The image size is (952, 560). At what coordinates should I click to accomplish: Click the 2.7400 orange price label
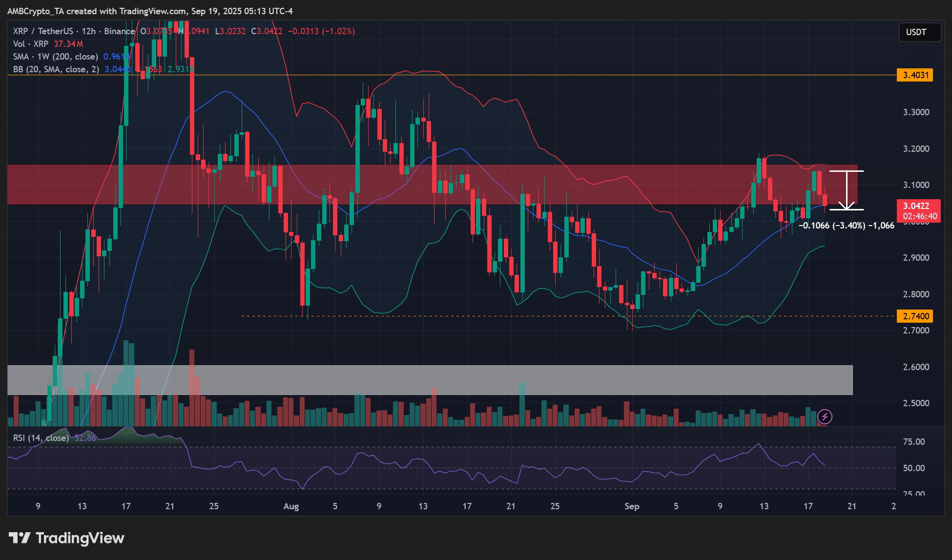point(915,316)
